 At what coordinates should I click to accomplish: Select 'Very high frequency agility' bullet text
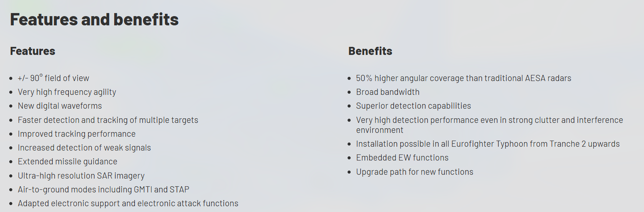(x=67, y=92)
